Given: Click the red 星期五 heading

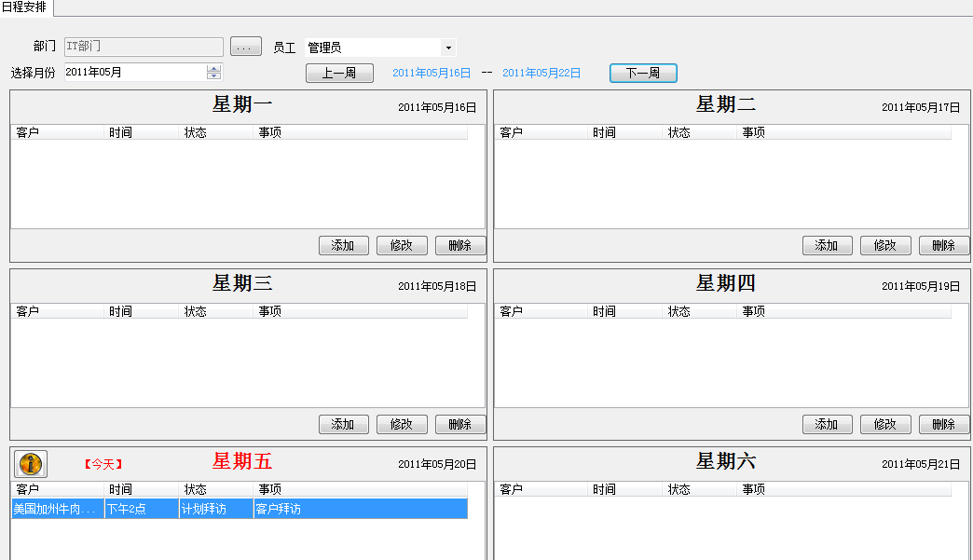Looking at the screenshot, I should [242, 461].
